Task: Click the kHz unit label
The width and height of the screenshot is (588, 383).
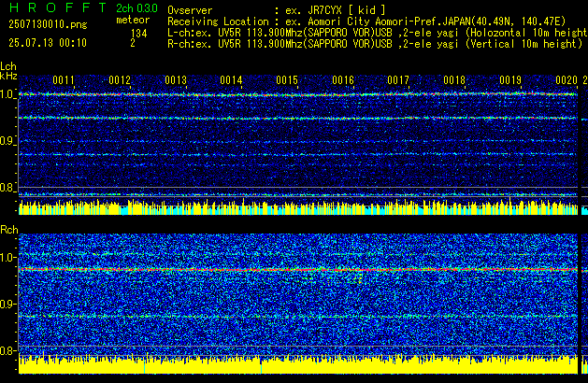Action: coord(8,76)
